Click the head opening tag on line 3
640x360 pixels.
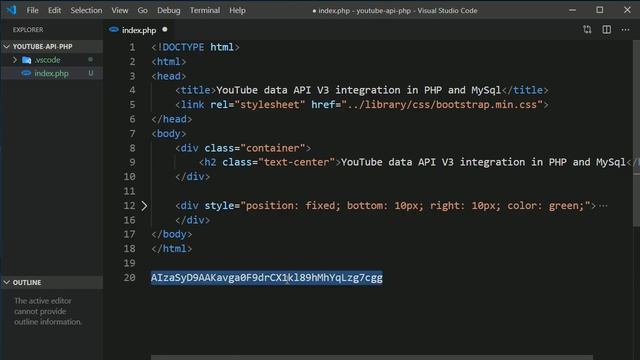169,76
